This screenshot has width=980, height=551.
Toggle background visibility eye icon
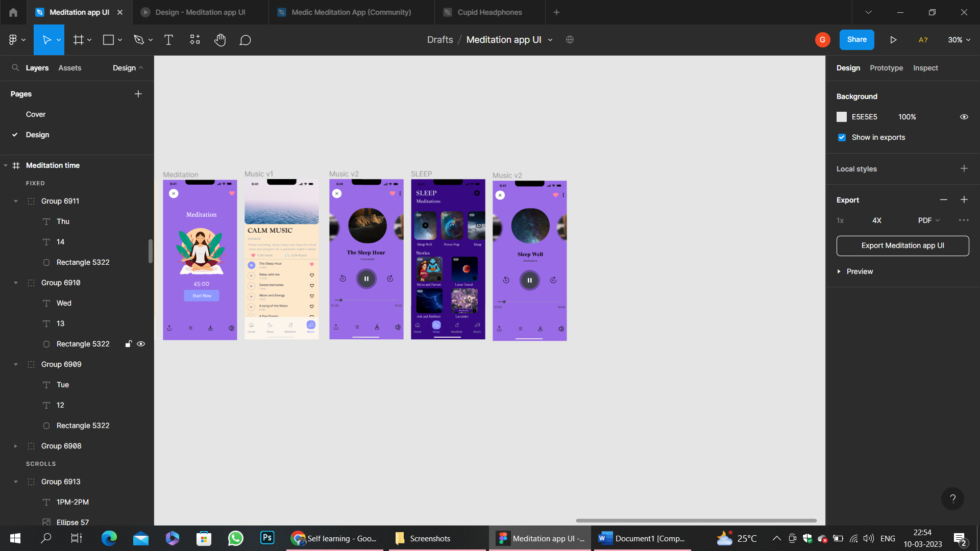[964, 117]
